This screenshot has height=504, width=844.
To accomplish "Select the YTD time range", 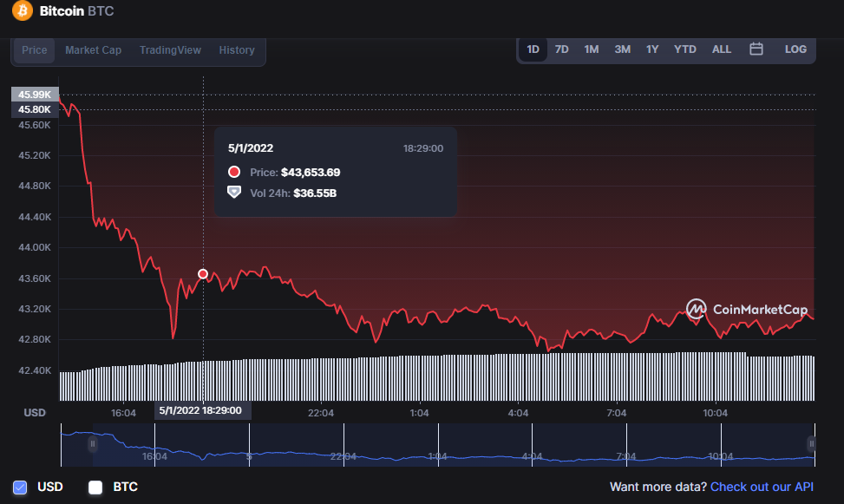I will coord(685,49).
